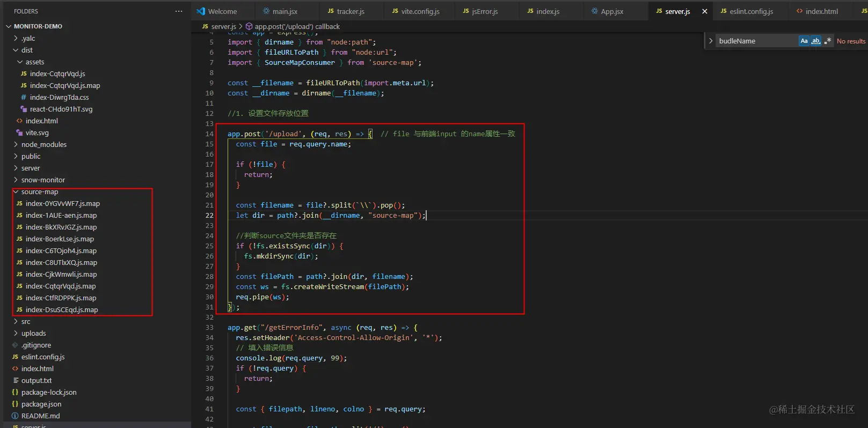Screen dimensions: 868x428
Task: Open the package.json file
Action: coord(41,404)
